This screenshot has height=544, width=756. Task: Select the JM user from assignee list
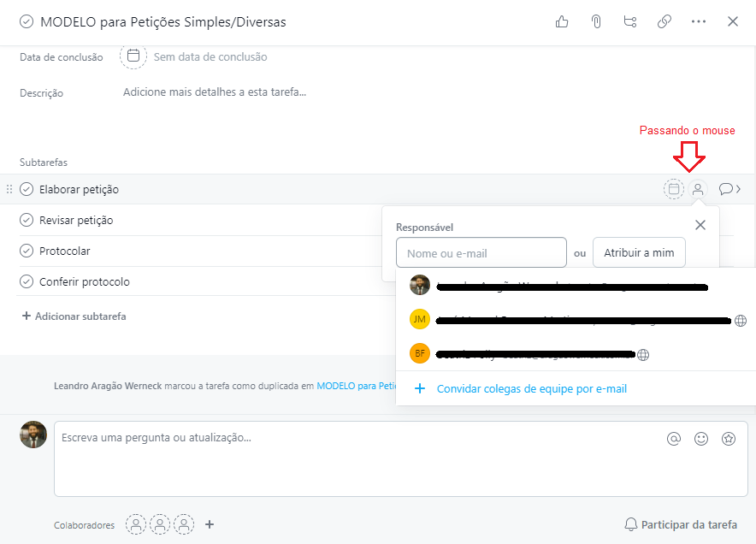(419, 320)
